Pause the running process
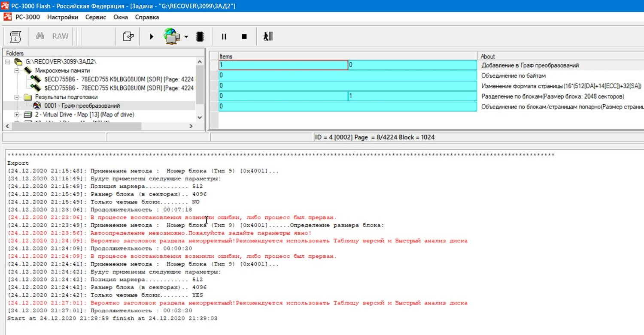 tap(224, 37)
